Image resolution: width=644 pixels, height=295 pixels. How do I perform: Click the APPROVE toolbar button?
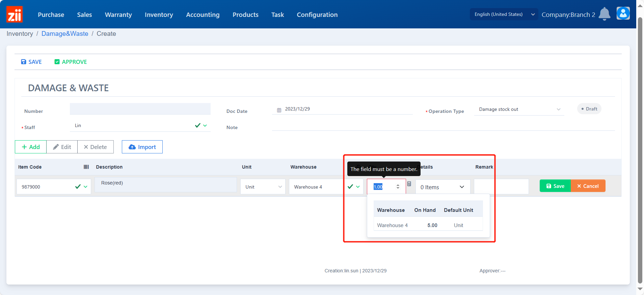[x=71, y=62]
